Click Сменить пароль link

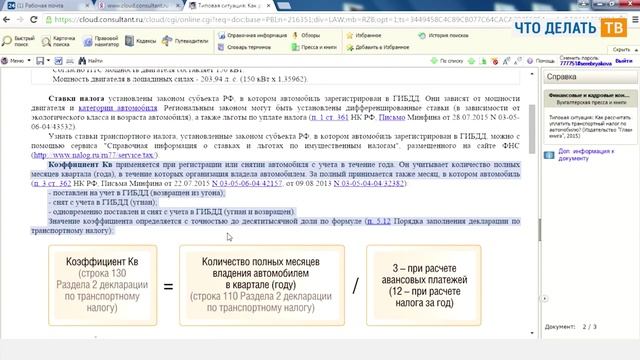579,58
